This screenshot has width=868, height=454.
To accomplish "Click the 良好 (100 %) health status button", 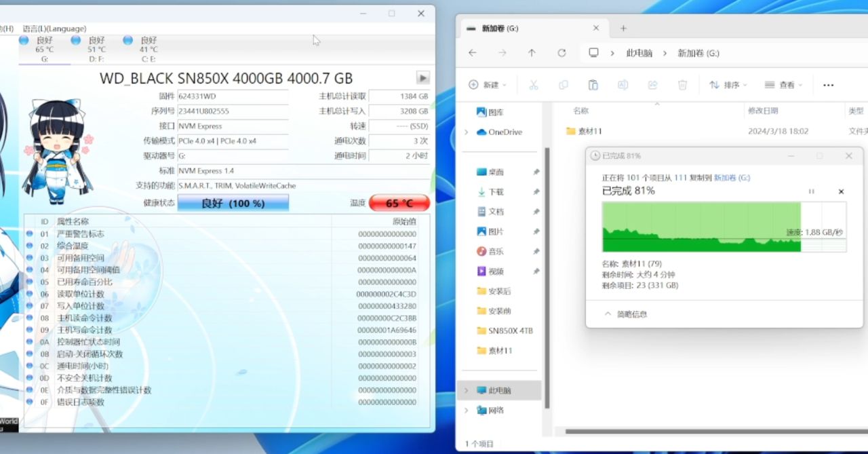I will [233, 203].
